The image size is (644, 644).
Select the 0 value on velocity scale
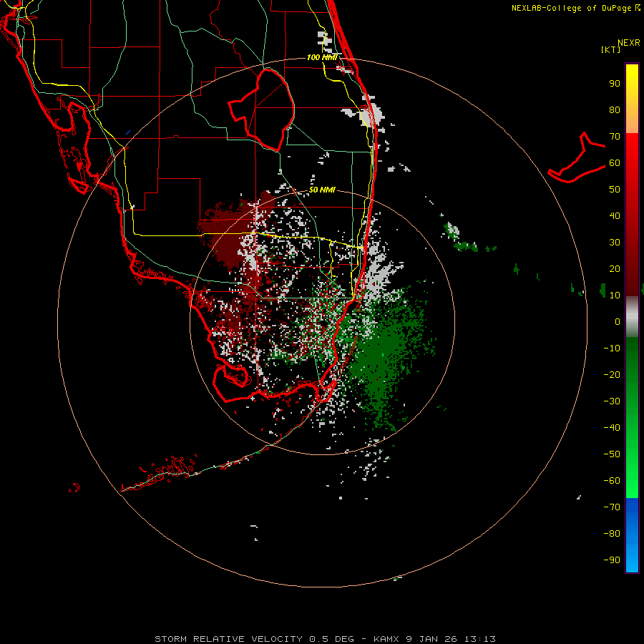pyautogui.click(x=618, y=321)
